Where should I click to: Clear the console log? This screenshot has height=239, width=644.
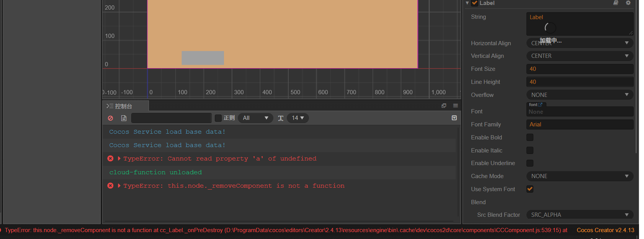110,118
